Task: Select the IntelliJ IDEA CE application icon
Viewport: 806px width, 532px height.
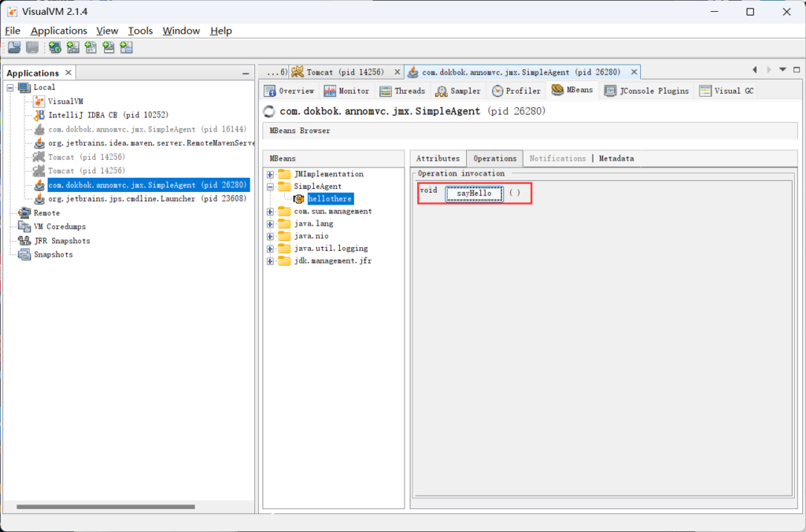Action: [39, 115]
